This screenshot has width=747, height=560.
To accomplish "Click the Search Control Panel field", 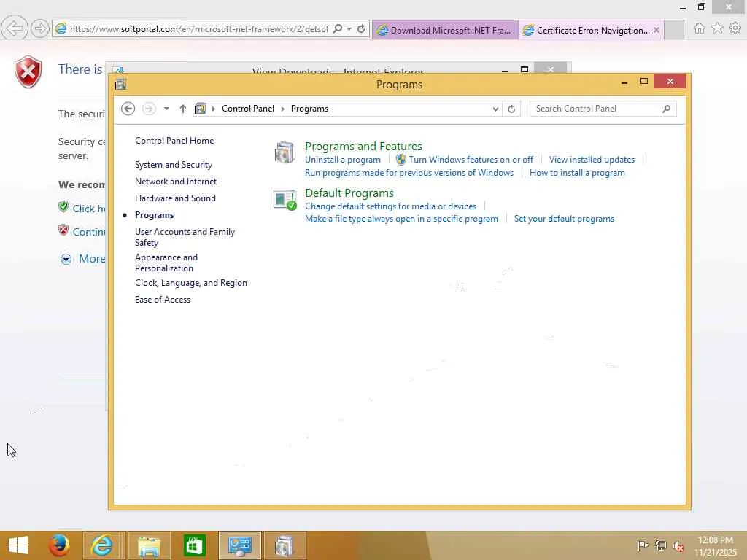I will click(597, 109).
